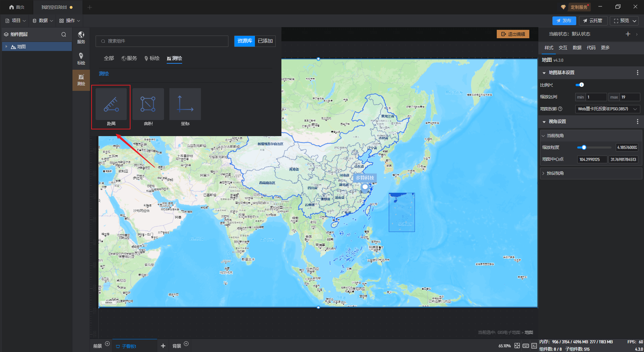The height and width of the screenshot is (352, 644).
Task: Switch to the 交互 properties tab
Action: click(x=563, y=48)
